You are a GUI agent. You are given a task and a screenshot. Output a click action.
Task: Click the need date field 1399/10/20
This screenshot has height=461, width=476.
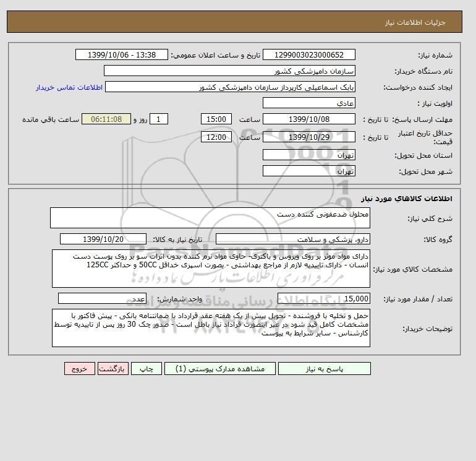pyautogui.click(x=103, y=239)
